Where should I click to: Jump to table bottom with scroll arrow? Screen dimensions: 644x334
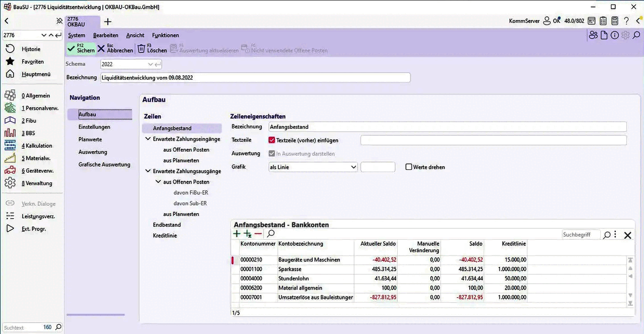[630, 304]
